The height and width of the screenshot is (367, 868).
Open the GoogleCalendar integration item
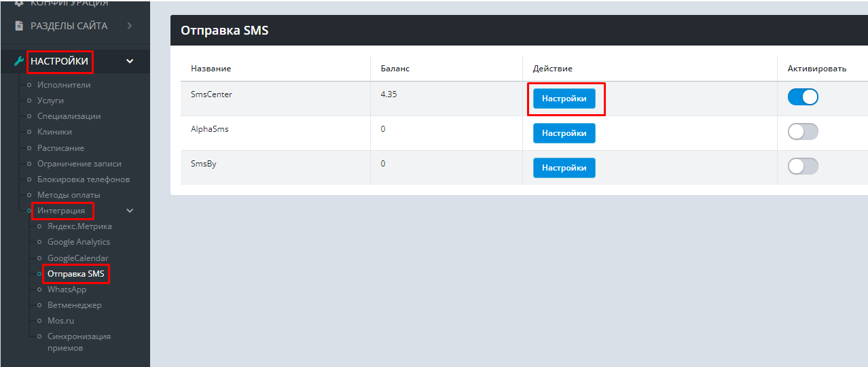(x=77, y=258)
